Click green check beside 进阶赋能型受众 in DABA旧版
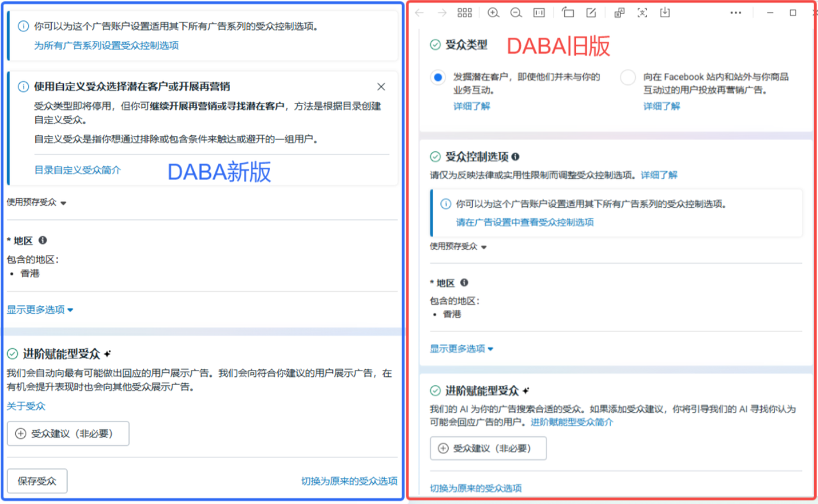 (435, 390)
